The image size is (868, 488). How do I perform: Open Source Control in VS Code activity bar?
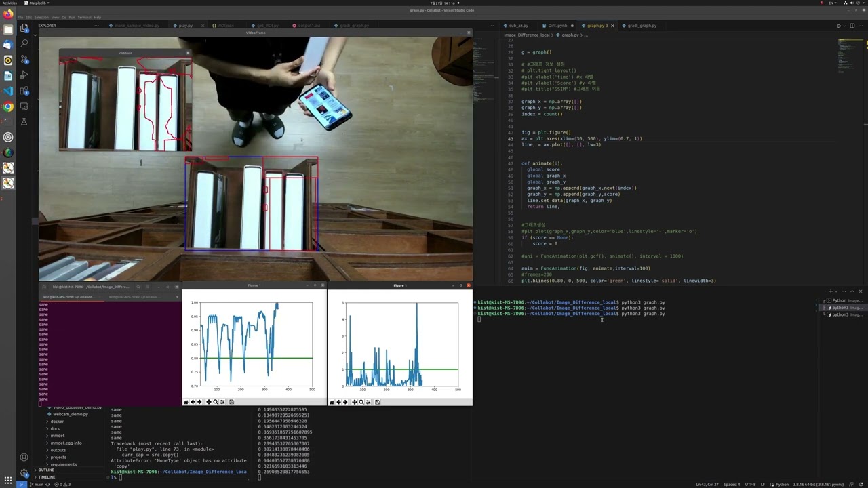pos(24,59)
